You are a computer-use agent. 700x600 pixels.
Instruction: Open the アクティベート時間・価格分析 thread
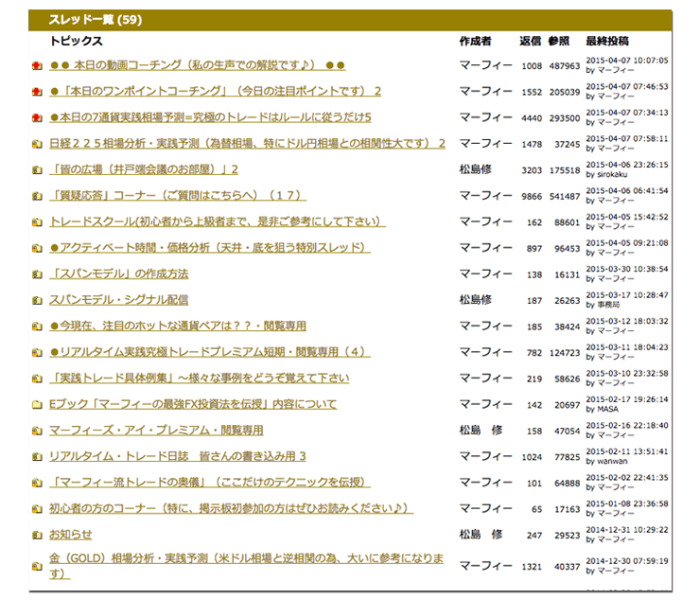pyautogui.click(x=209, y=248)
